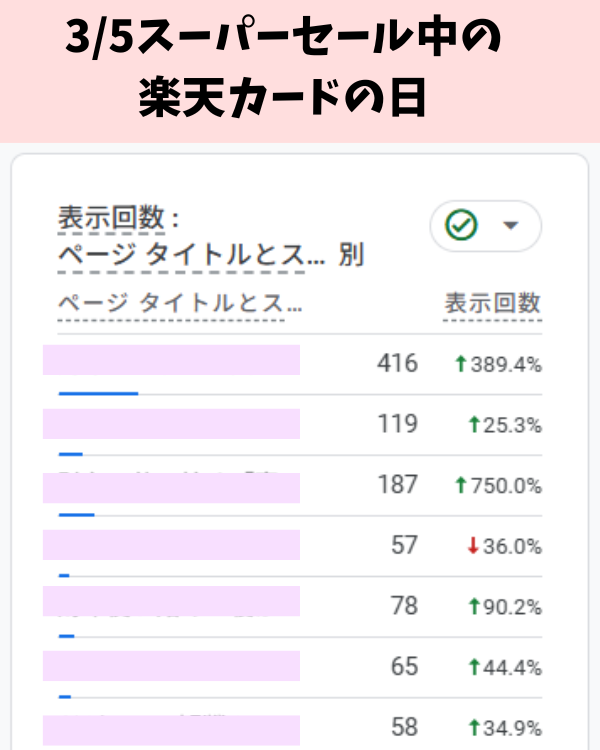Click the green up arrow beside 44.4%
This screenshot has height=750, width=600.
pyautogui.click(x=475, y=667)
